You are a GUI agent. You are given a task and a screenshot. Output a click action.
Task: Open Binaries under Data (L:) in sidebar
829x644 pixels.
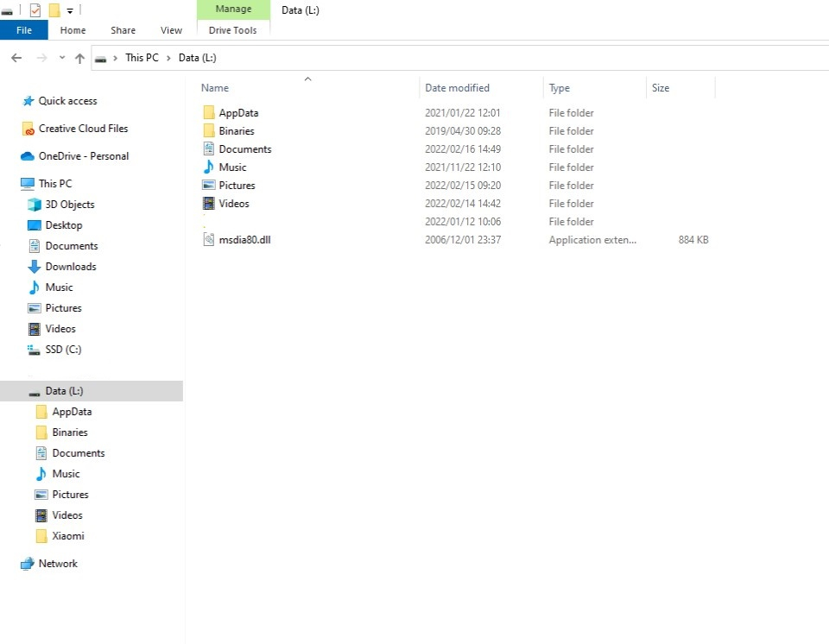[69, 432]
